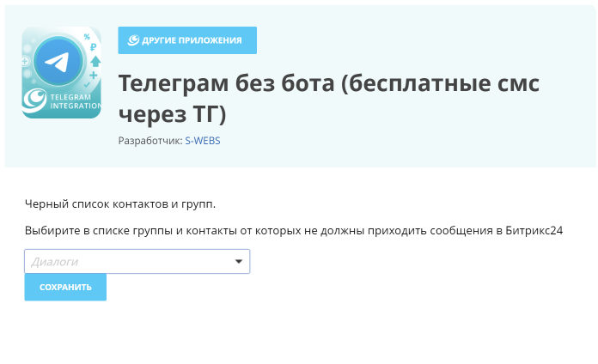Click the Telegram paper plane icon in logo

57,62
